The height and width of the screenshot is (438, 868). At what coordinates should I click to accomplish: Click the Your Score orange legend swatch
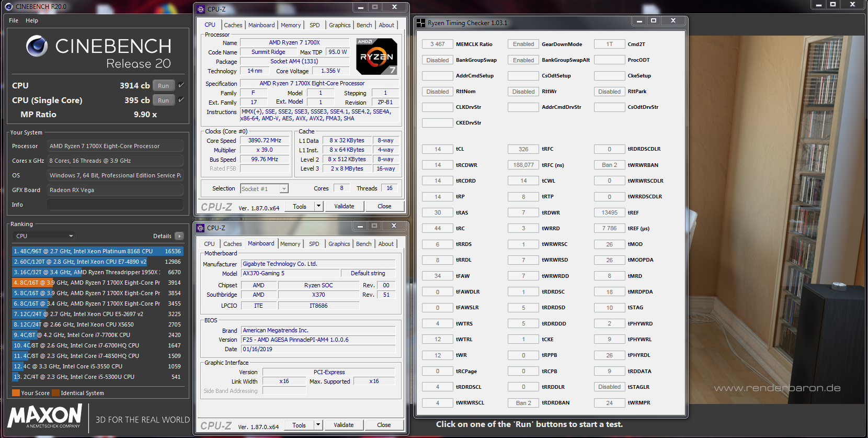pyautogui.click(x=16, y=393)
